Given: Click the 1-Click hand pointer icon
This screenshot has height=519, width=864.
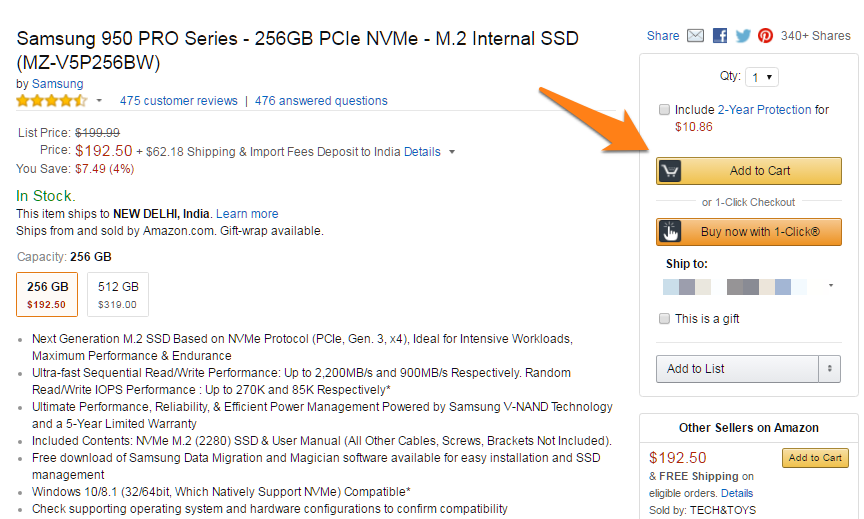Looking at the screenshot, I should pyautogui.click(x=670, y=232).
